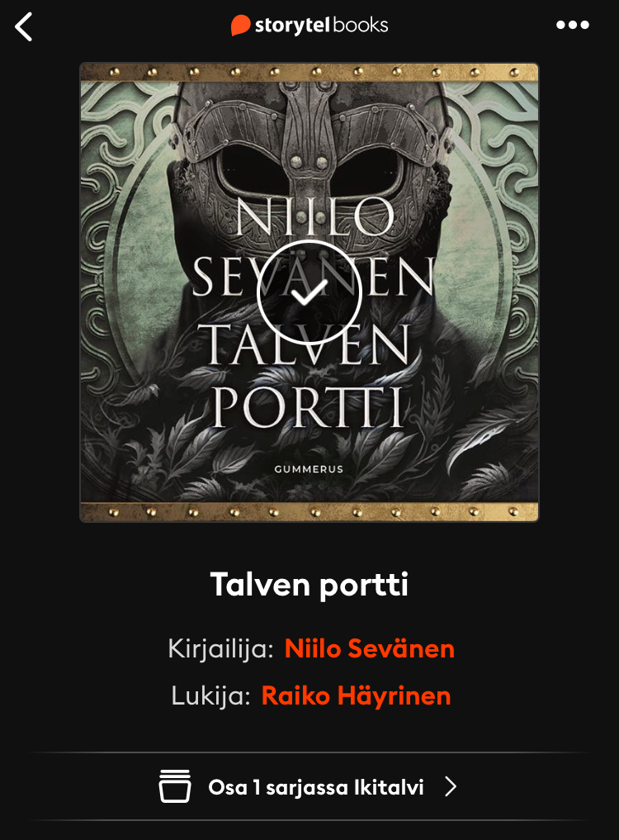Expand Ikitalvi series with the chevron arrow
The height and width of the screenshot is (840, 619).
click(451, 786)
